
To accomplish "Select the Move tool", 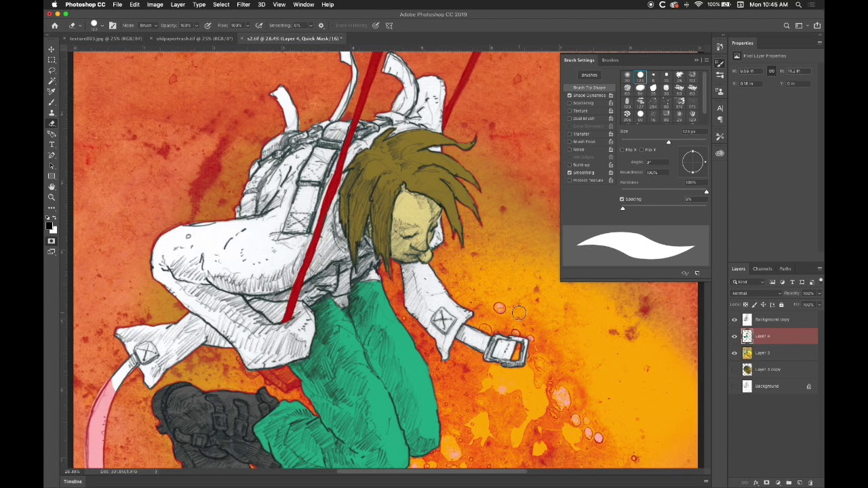I will click(x=52, y=49).
